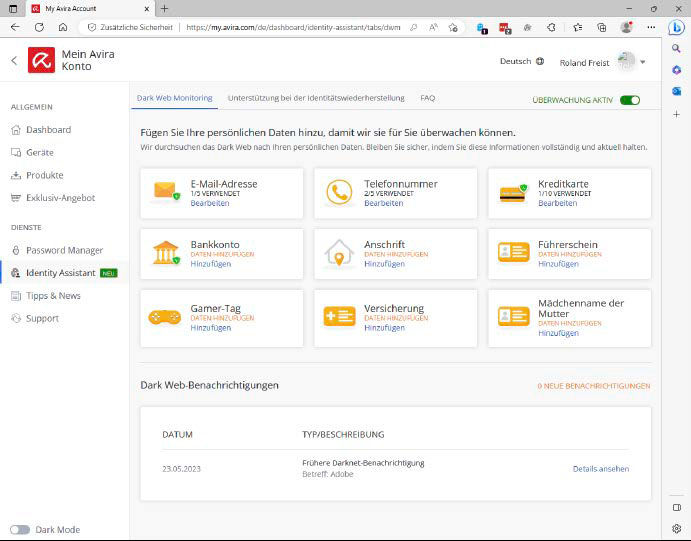Image resolution: width=691 pixels, height=541 pixels.
Task: Click 0 Neue Benachrichtigungen label
Action: tap(594, 386)
